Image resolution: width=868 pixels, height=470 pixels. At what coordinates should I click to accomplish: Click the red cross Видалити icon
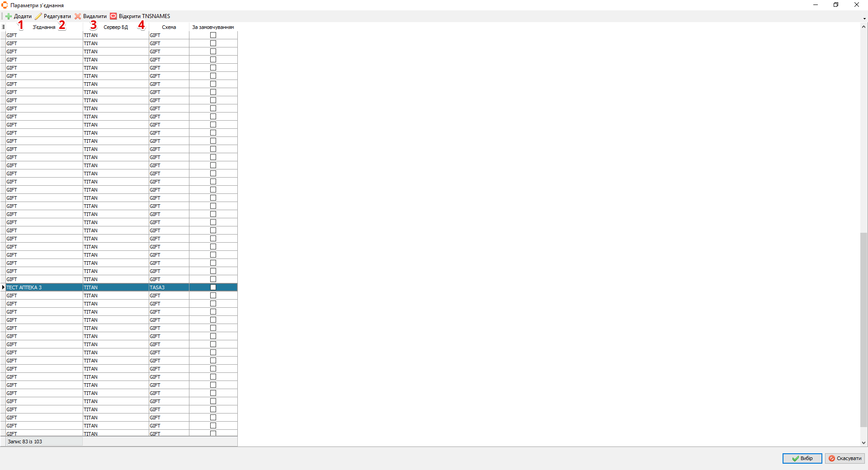tap(78, 16)
